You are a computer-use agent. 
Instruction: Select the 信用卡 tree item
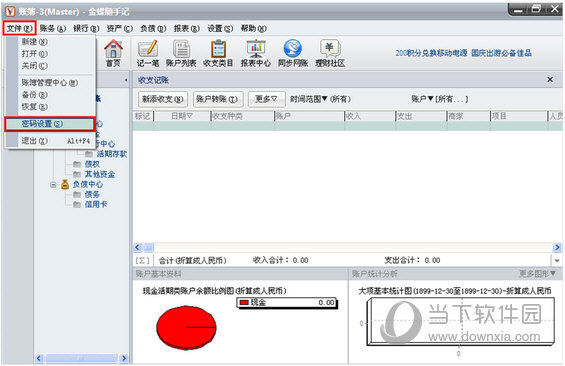coord(96,204)
